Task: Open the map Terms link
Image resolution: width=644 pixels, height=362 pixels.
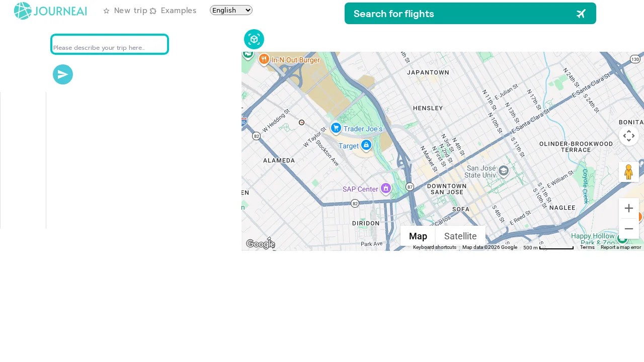Action: point(587,247)
